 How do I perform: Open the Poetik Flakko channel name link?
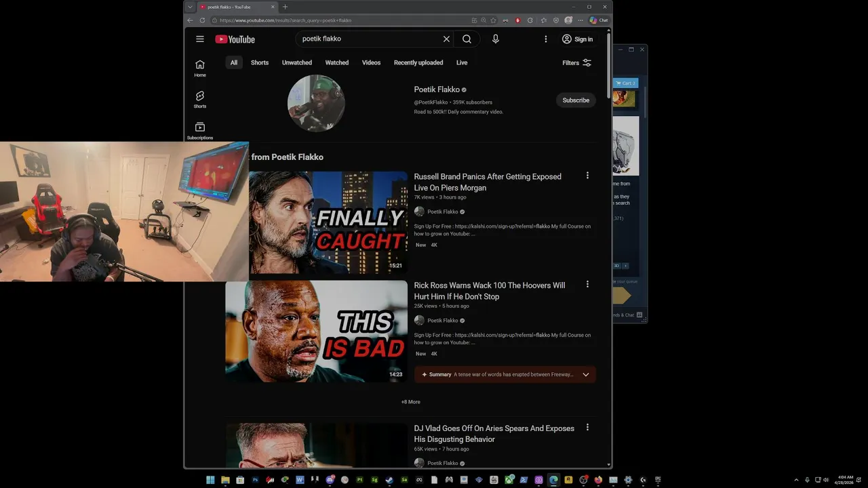pyautogui.click(x=437, y=89)
